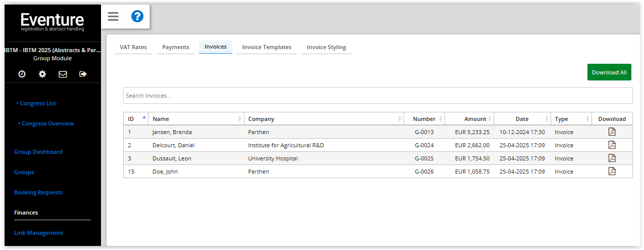644x250 pixels.
Task: Open the clock history icon in sidebar
Action: (22, 74)
